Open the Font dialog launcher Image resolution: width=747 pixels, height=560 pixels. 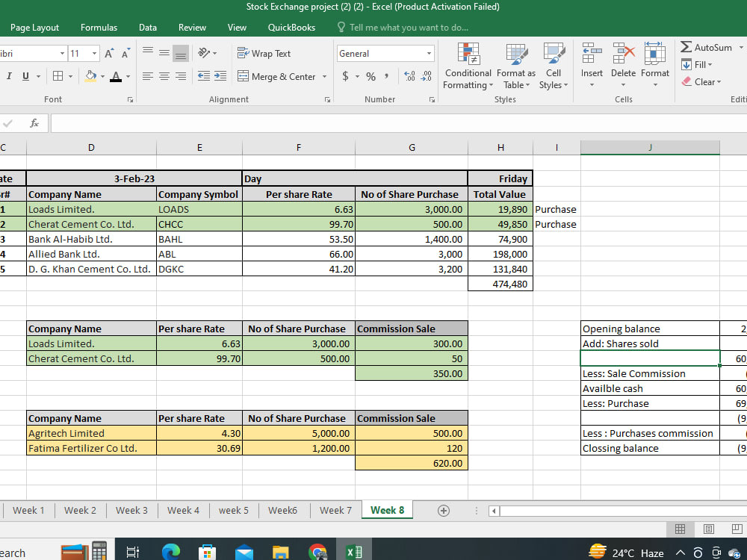pos(130,99)
